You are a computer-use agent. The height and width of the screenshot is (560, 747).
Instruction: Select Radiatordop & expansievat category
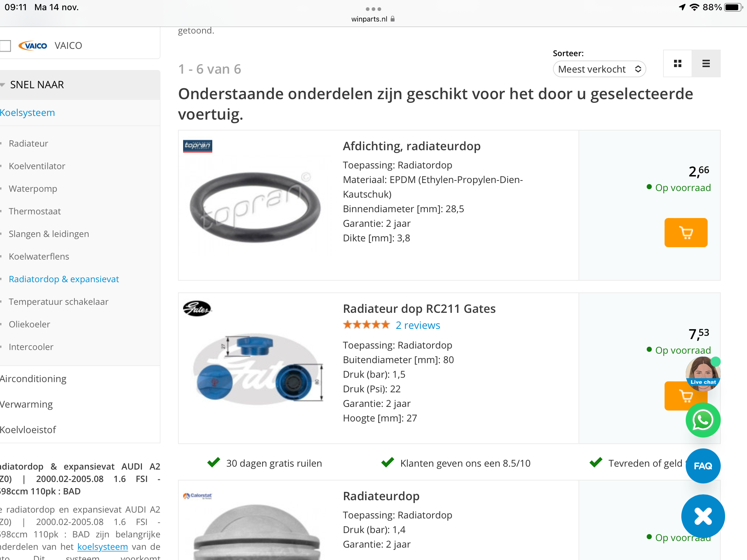(64, 279)
